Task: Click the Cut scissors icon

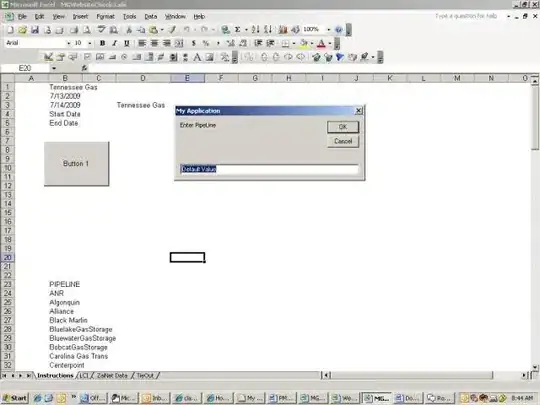Action: (x=129, y=30)
